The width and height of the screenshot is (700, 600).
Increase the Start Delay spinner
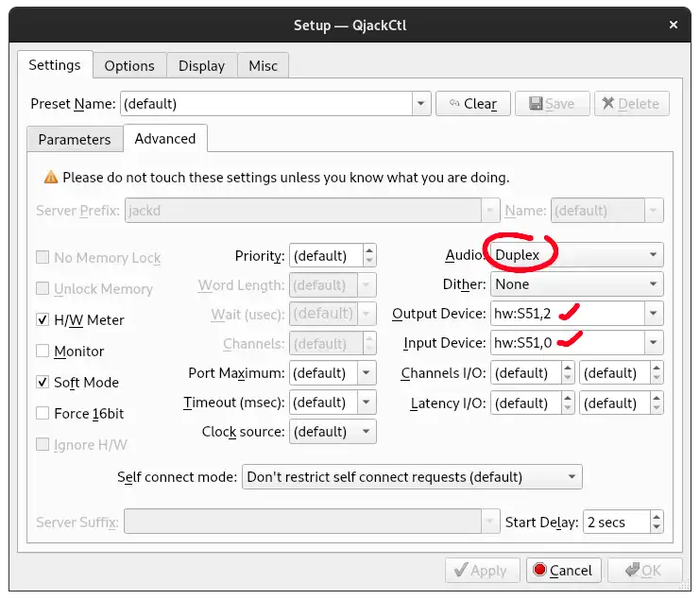[x=657, y=517]
